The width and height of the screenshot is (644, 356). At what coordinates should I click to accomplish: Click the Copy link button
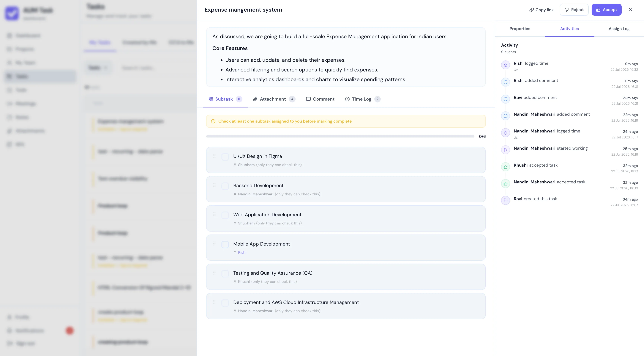[x=541, y=10]
